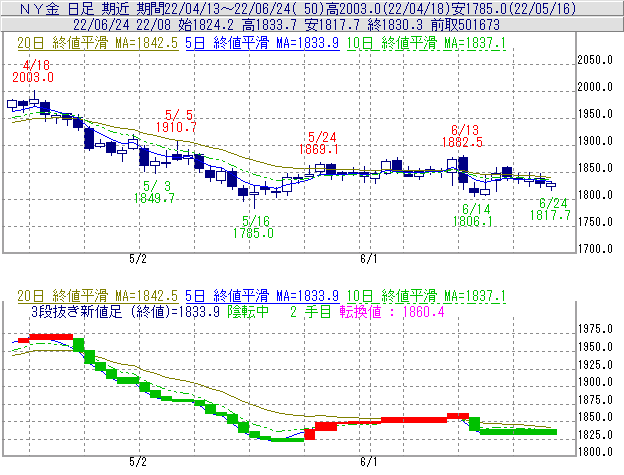Click the green 5/16 1785.0 low label

[254, 227]
